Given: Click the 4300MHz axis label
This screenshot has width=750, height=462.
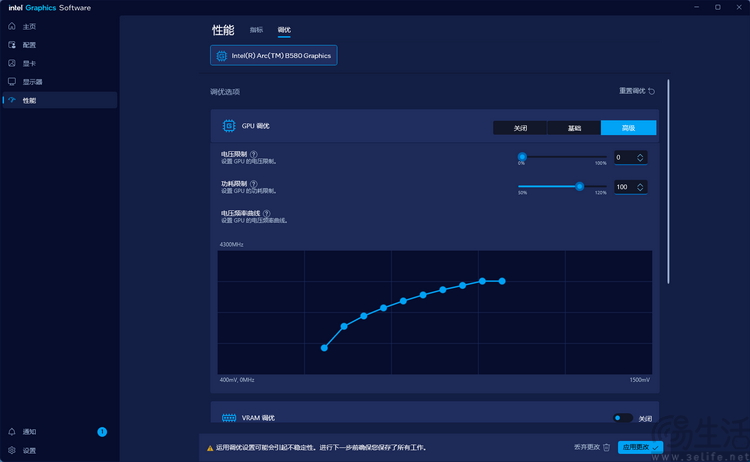Looking at the screenshot, I should pos(232,244).
